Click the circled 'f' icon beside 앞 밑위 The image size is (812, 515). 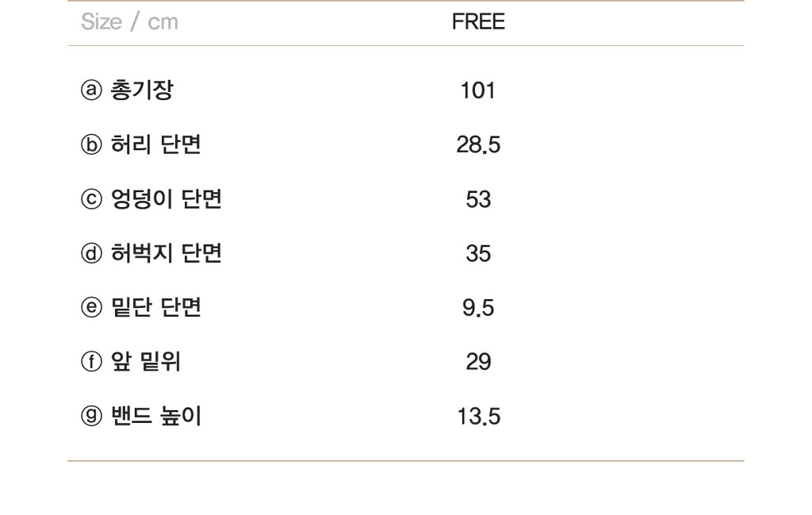coord(91,362)
